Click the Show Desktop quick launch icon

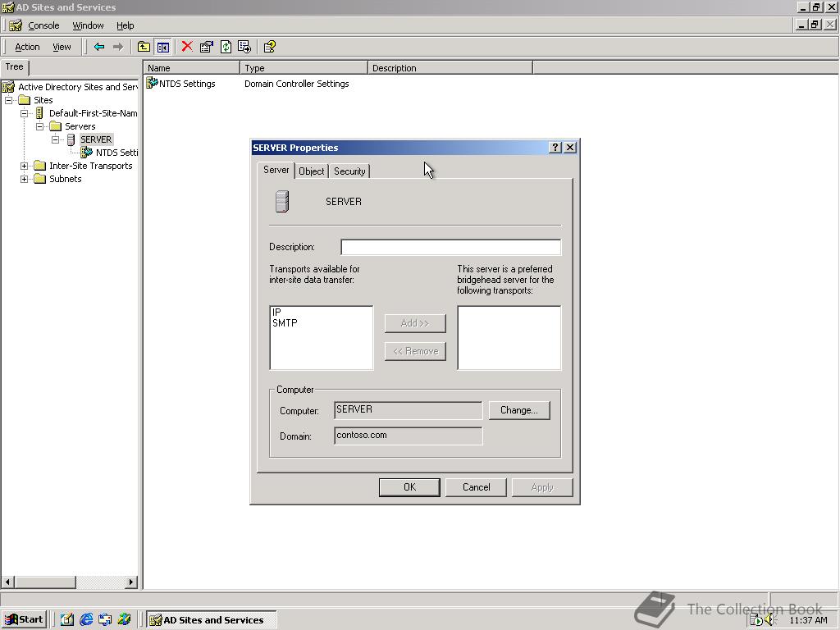click(66, 620)
